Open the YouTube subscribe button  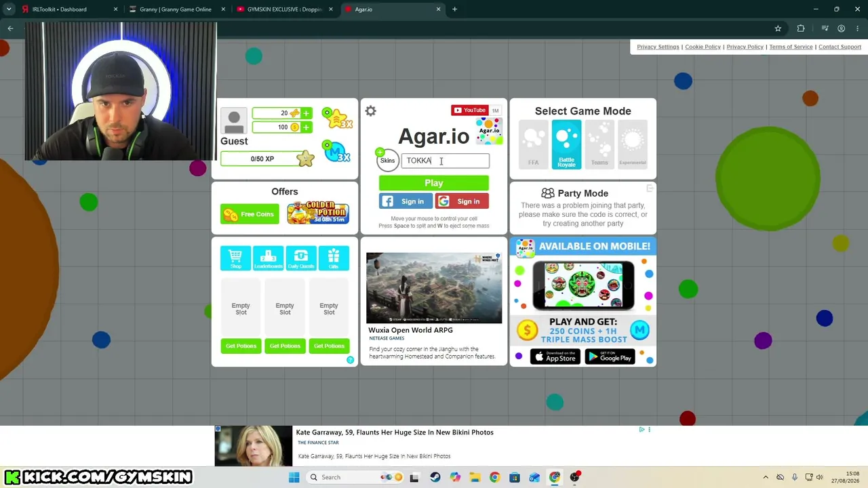pos(469,110)
